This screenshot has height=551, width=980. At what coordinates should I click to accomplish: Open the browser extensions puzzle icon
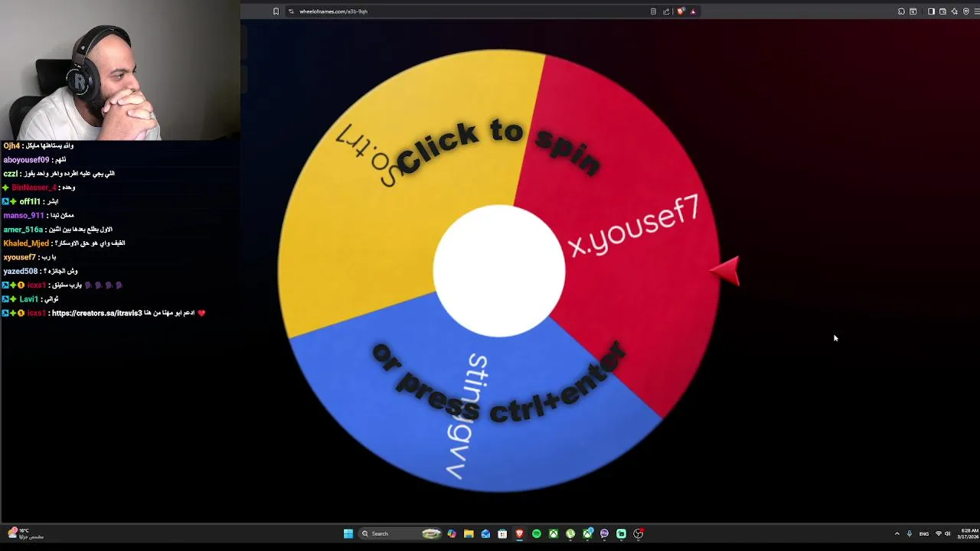click(901, 11)
